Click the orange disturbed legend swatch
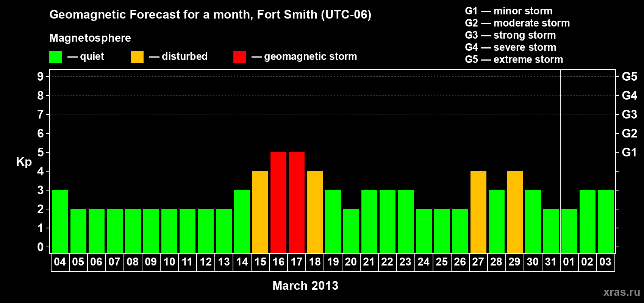 tap(137, 57)
